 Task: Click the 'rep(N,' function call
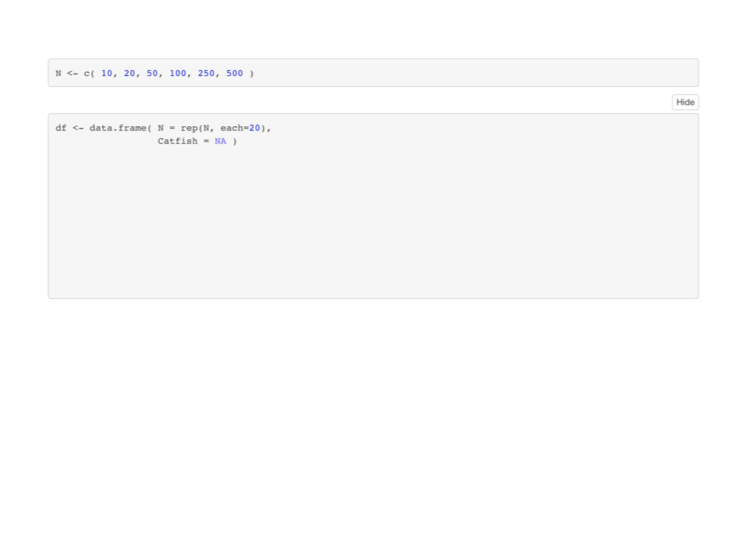click(197, 128)
